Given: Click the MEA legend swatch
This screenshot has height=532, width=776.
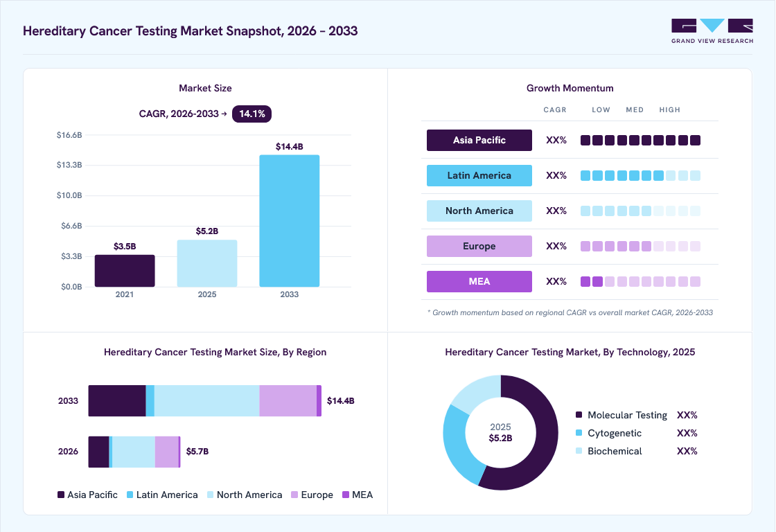Looking at the screenshot, I should (346, 495).
